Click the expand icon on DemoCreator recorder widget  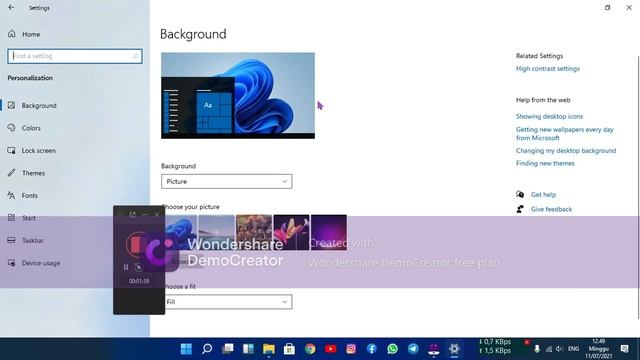click(x=132, y=214)
